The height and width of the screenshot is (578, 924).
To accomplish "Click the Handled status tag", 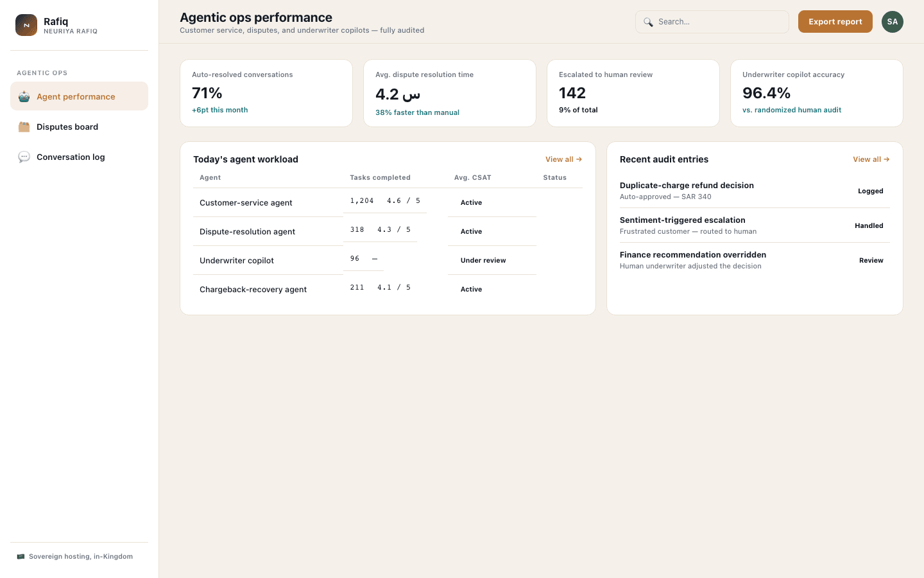I will tap(869, 226).
